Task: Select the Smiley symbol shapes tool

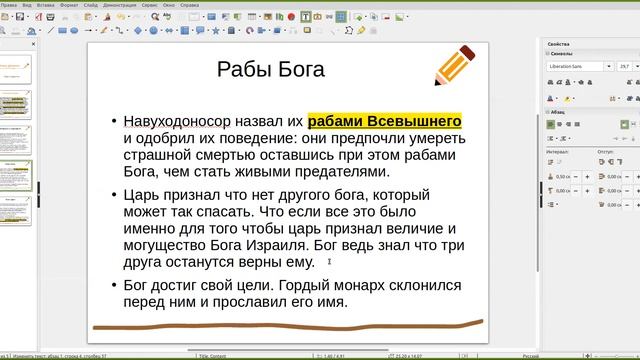Action: point(153,31)
